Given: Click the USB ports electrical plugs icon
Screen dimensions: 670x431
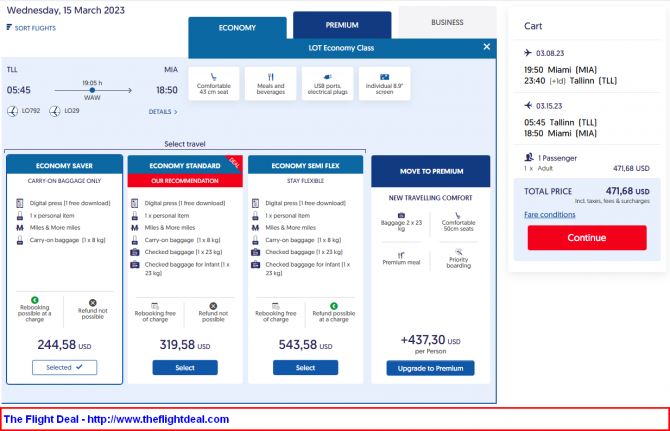Looking at the screenshot, I should coord(327,77).
